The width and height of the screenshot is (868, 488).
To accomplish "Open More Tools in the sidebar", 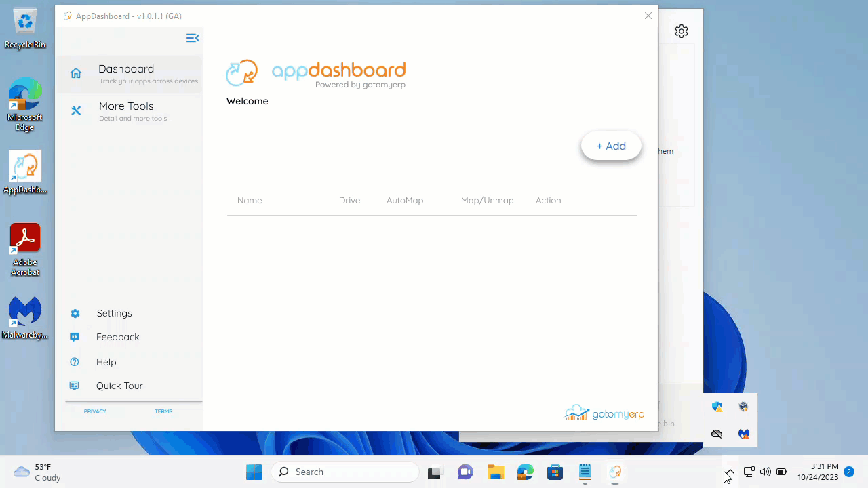I will 129,111.
